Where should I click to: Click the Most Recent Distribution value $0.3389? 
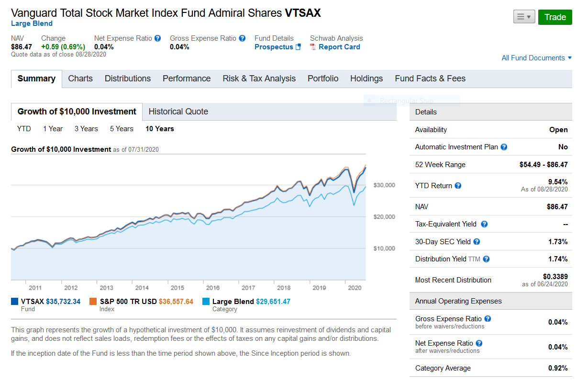pos(555,277)
